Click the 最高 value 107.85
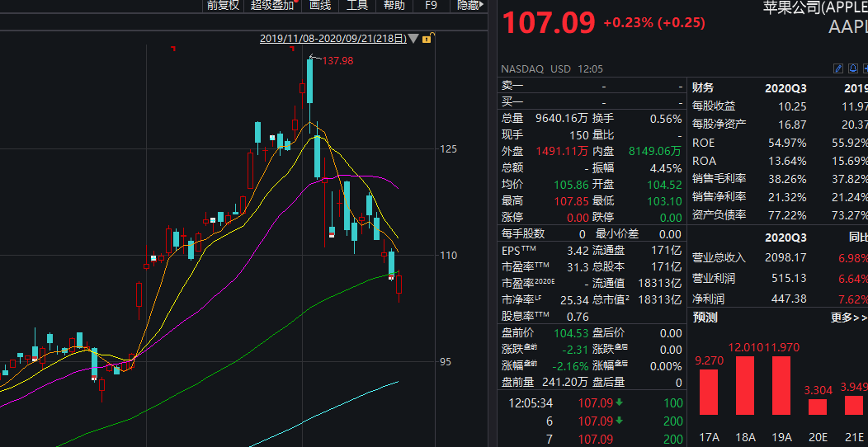The height and width of the screenshot is (447, 868). click(571, 200)
